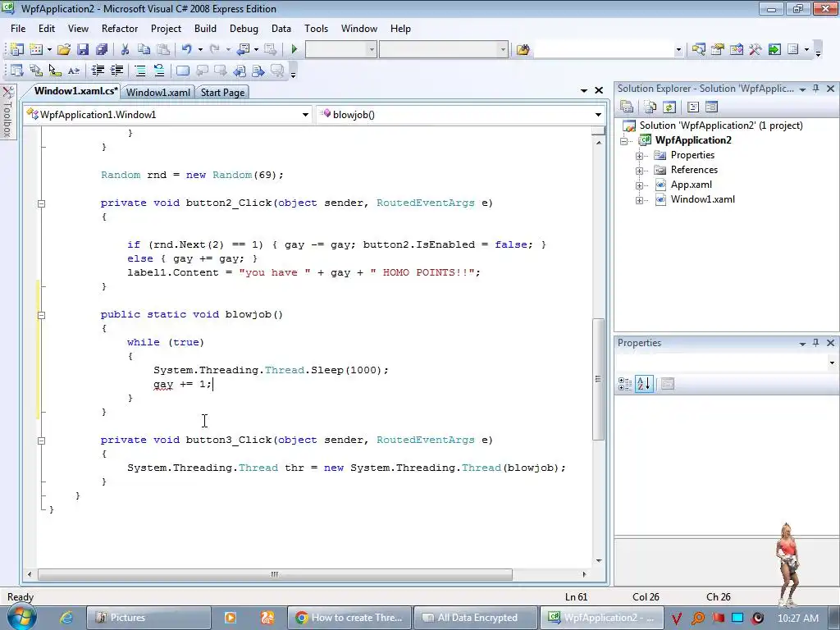Open the Find combo box dropdown

pos(678,49)
